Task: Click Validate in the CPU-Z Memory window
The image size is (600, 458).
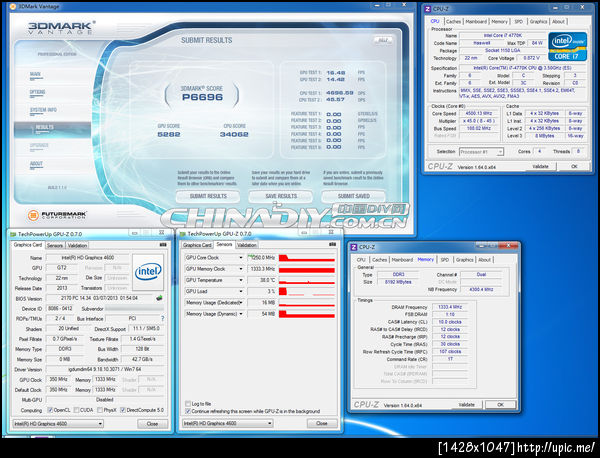Action: coord(466,404)
